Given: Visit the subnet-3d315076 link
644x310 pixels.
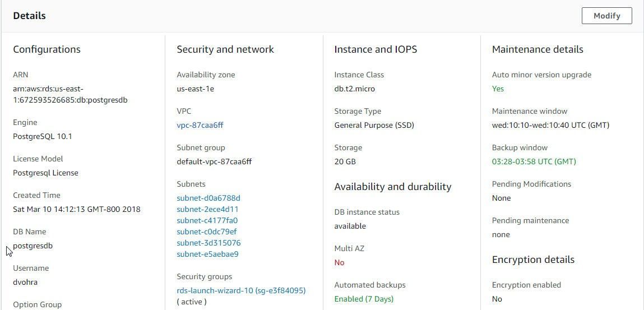Looking at the screenshot, I should tap(209, 243).
